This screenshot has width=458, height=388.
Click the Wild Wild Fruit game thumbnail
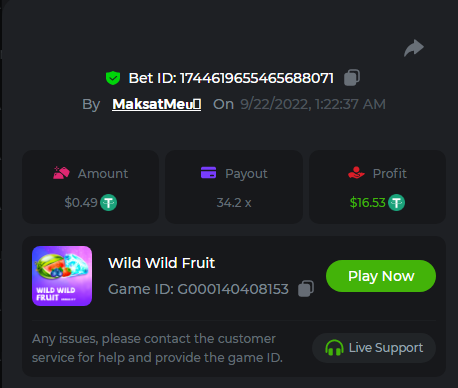tap(62, 276)
